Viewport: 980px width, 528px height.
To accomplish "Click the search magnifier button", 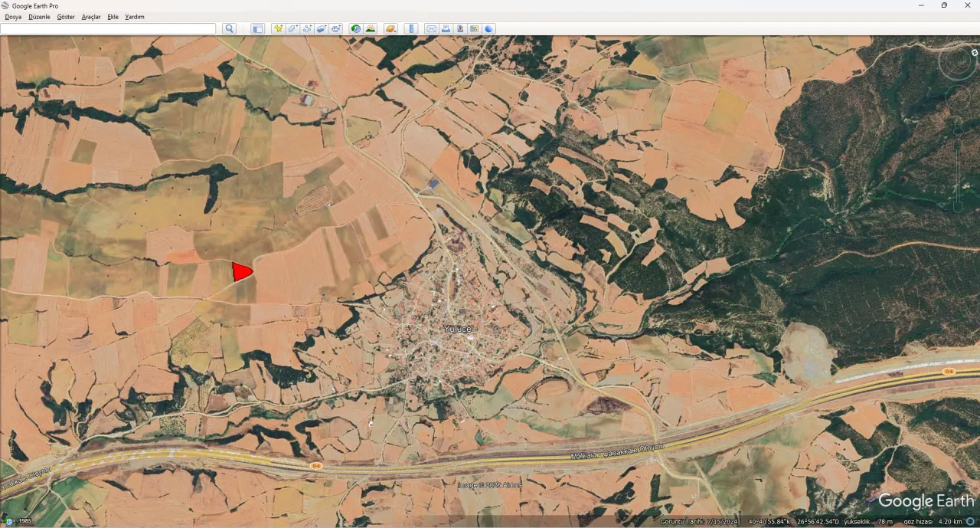I will 230,28.
